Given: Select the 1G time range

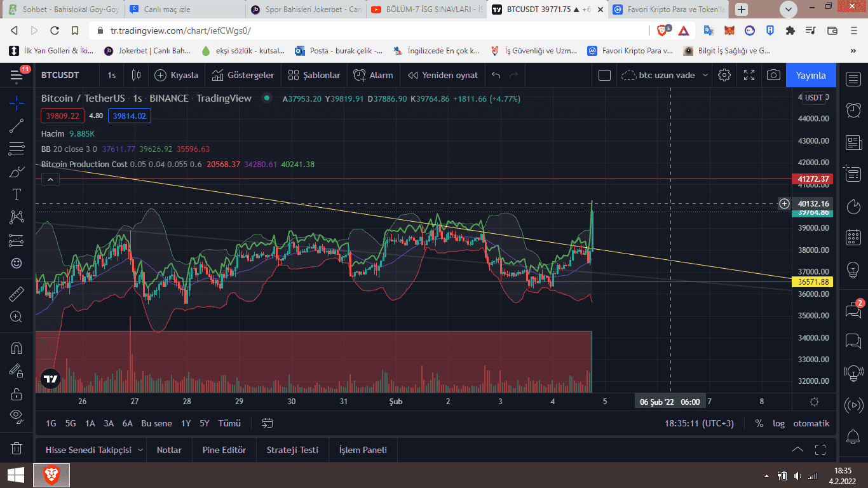Looking at the screenshot, I should tap(51, 423).
